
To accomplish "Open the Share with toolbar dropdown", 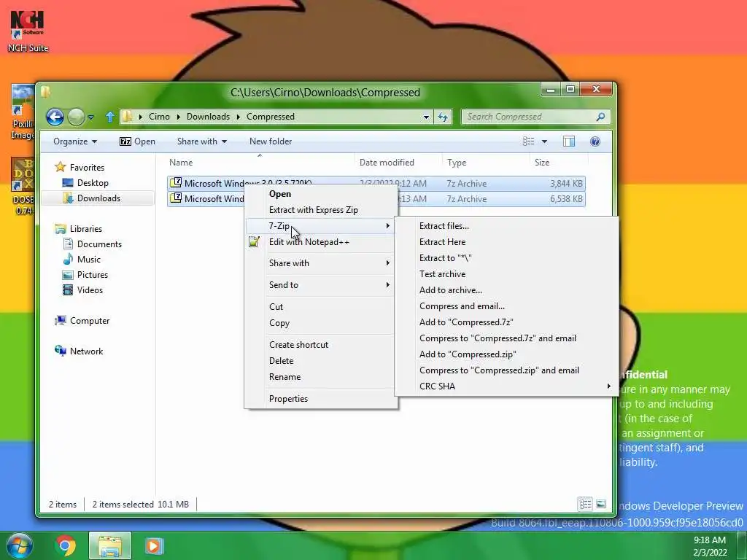I will [201, 141].
